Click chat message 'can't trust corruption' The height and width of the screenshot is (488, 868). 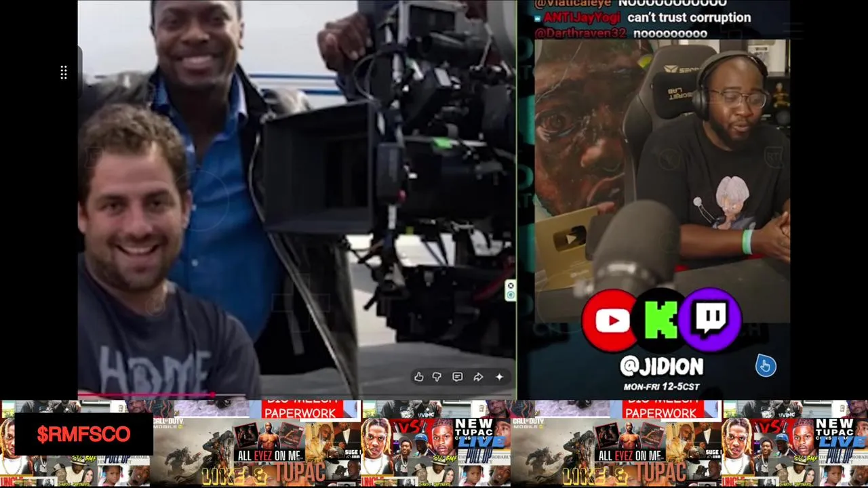pyautogui.click(x=689, y=18)
